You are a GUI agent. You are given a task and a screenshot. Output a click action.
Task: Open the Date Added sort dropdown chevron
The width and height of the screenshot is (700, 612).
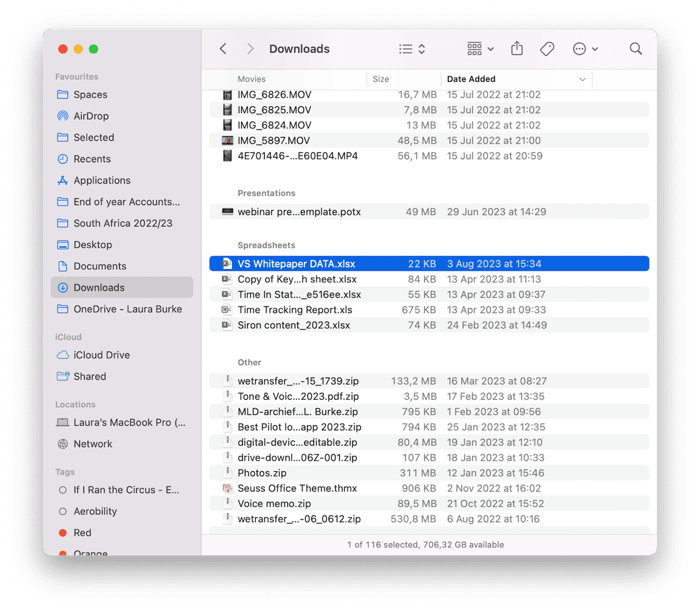(581, 79)
